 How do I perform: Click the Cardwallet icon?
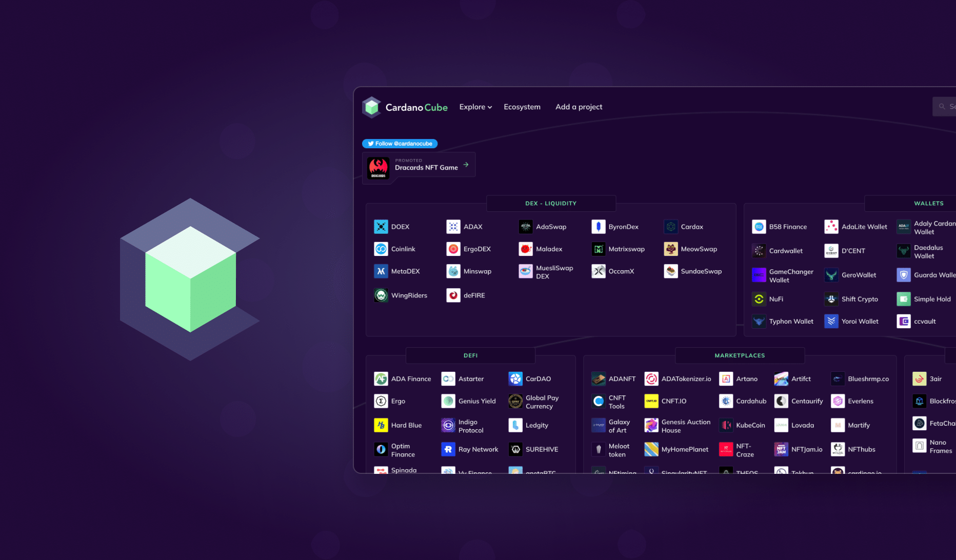click(759, 251)
